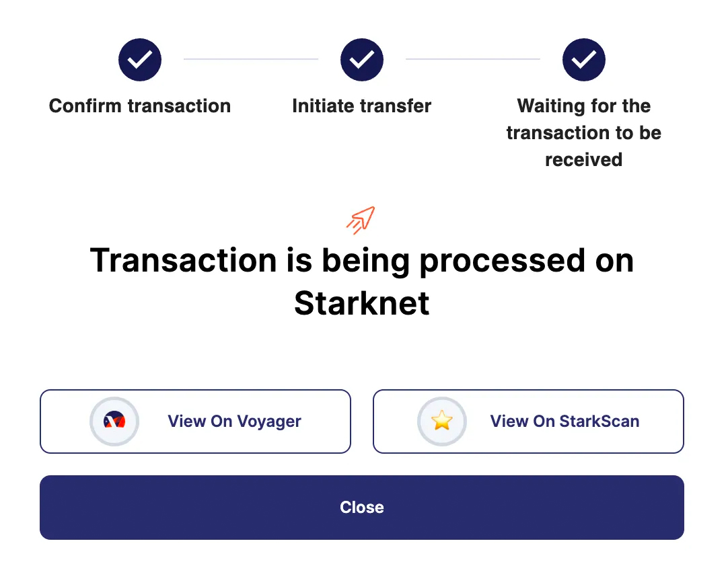Click the StarkScan star icon
Screen dimensions: 728x562
pos(442,421)
